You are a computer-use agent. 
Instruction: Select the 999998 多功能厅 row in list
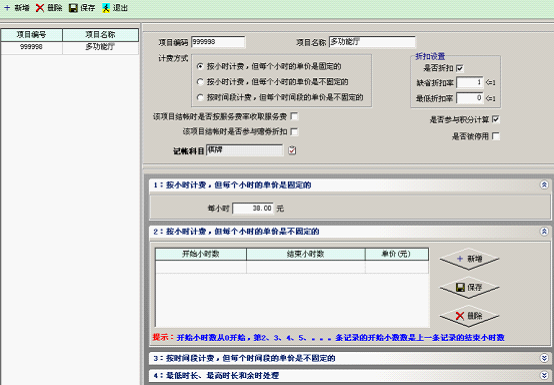pos(70,47)
